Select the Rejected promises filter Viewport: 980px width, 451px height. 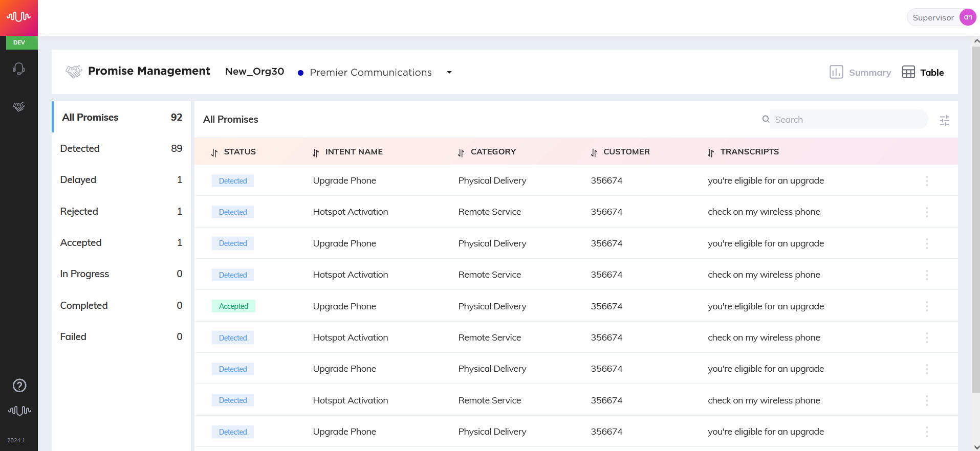coord(121,211)
